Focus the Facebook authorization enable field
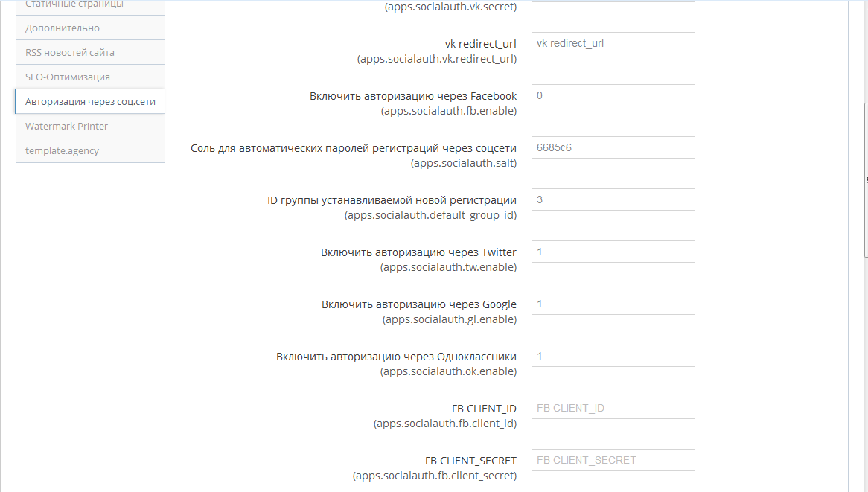Viewport: 868px width, 492px height. [613, 95]
